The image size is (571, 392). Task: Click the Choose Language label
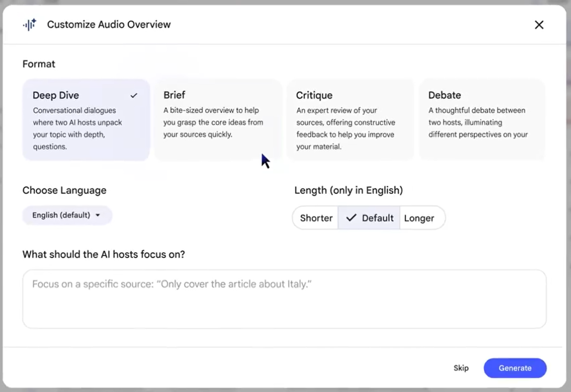pyautogui.click(x=64, y=191)
